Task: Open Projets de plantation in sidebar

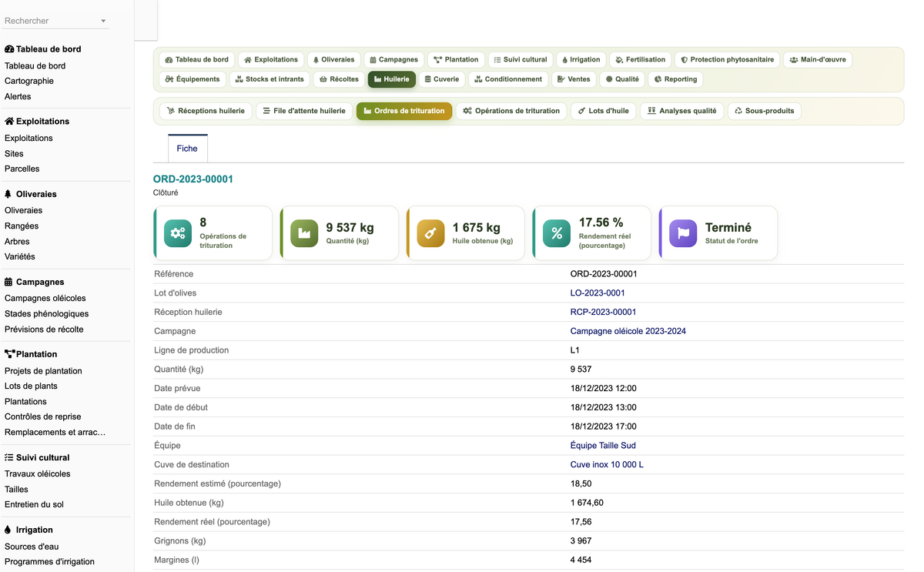Action: pyautogui.click(x=43, y=370)
